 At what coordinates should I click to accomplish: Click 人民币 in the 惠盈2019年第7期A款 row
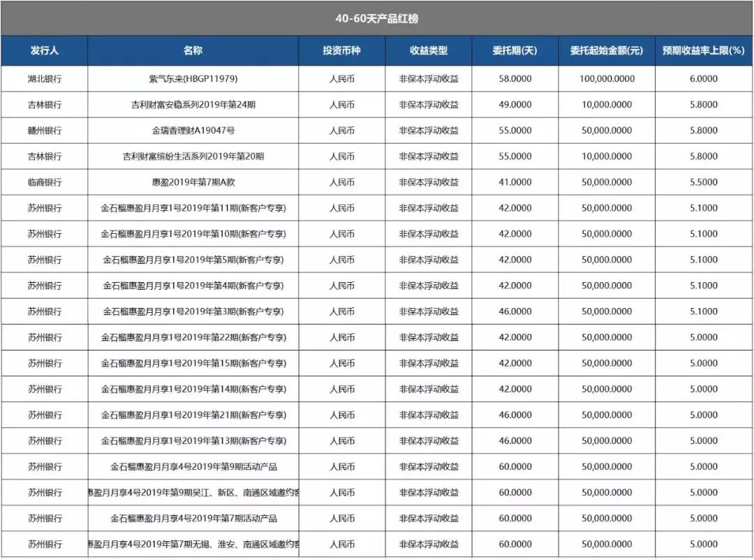pos(342,182)
